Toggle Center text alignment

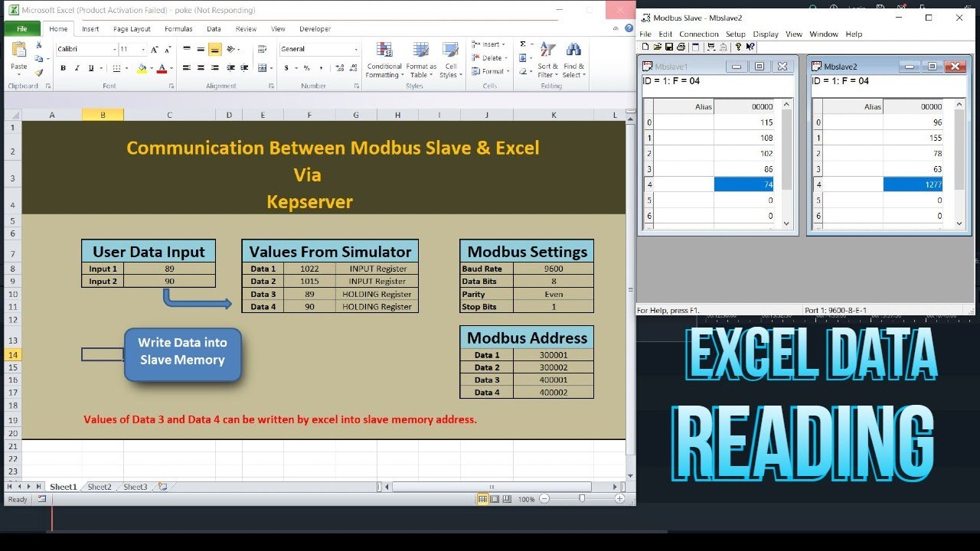click(x=201, y=68)
